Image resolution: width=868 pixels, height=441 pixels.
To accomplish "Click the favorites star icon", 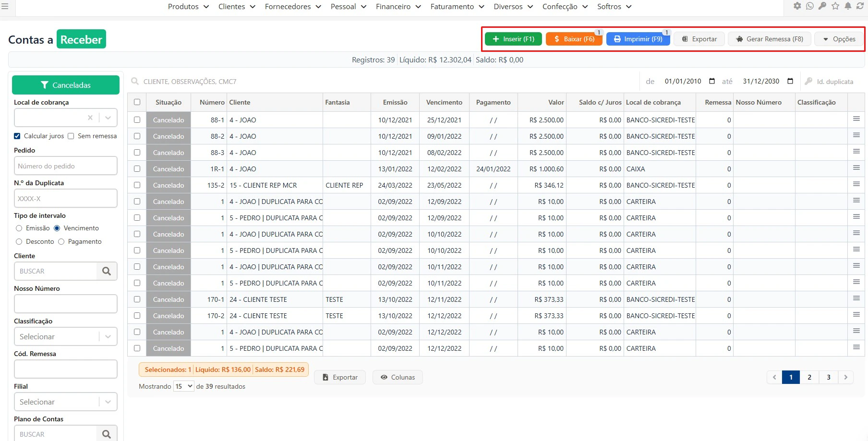I will coord(835,6).
